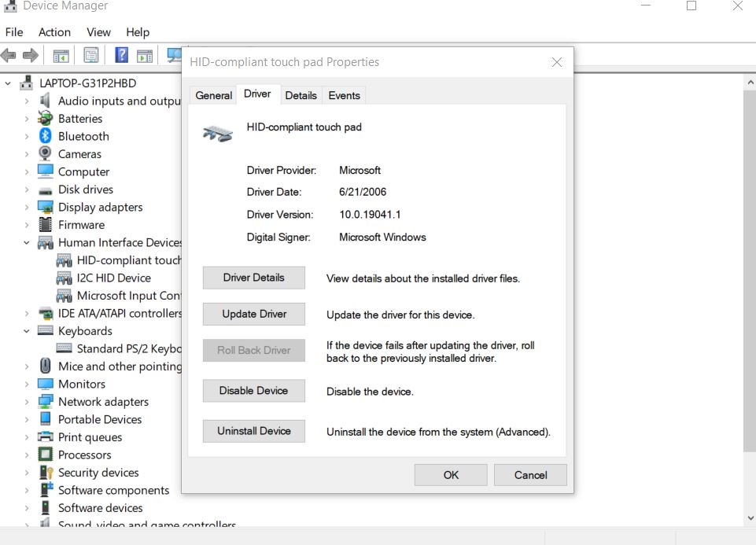Click the blue Help question mark icon

click(121, 55)
